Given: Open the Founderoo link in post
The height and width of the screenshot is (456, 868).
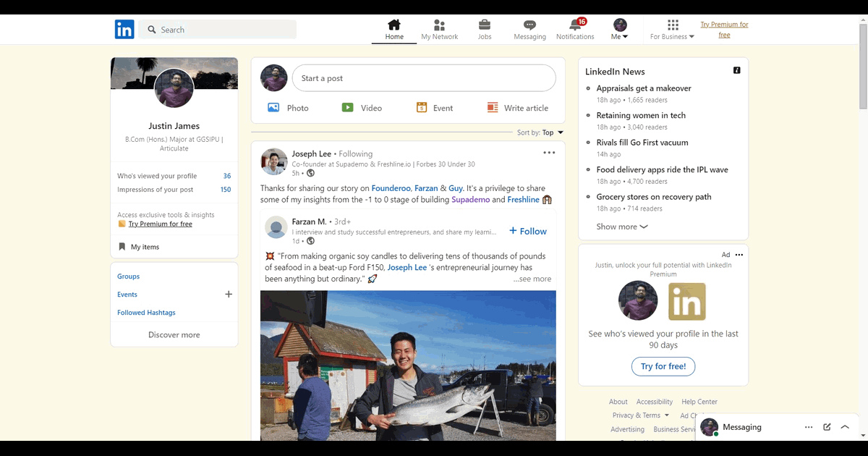Looking at the screenshot, I should click(x=391, y=188).
